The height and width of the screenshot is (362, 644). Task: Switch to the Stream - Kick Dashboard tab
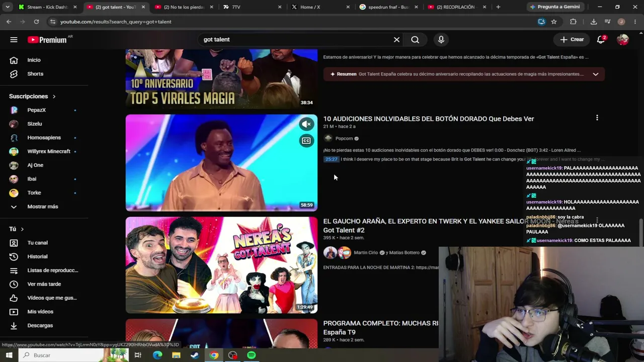pyautogui.click(x=46, y=7)
